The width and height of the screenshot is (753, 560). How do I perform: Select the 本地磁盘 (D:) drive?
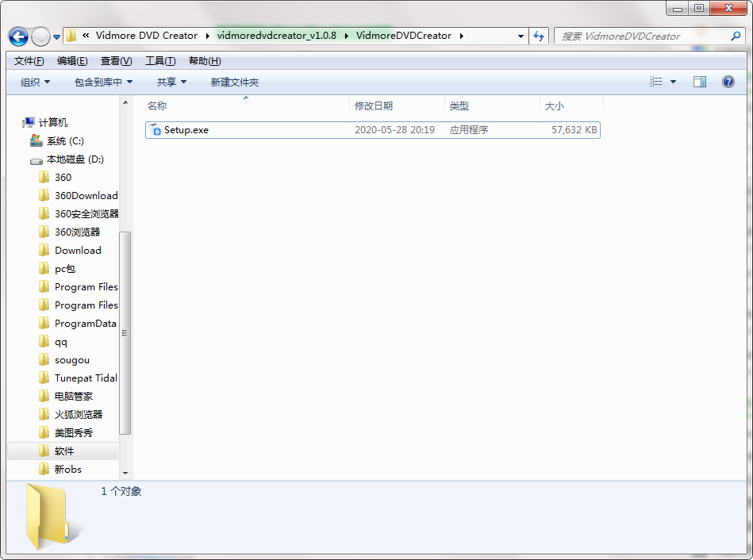click(x=75, y=159)
